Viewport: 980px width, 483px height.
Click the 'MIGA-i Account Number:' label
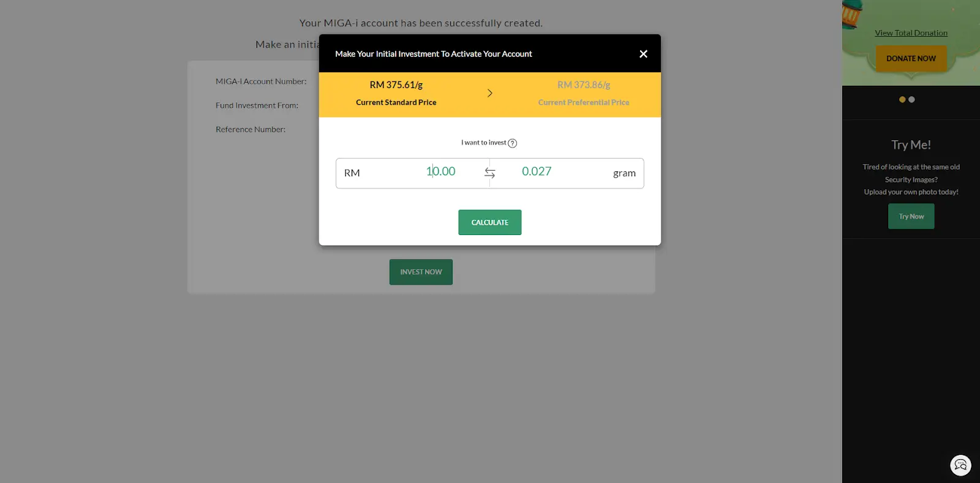261,81
